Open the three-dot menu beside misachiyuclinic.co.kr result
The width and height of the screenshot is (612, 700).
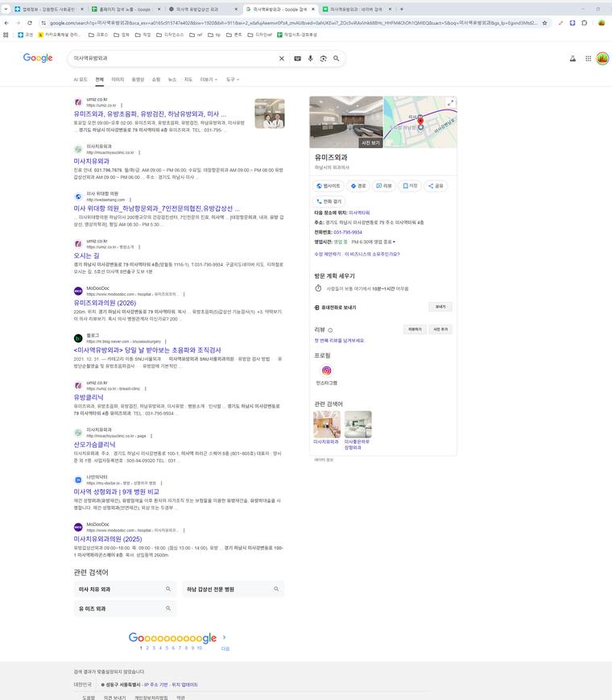click(x=139, y=153)
